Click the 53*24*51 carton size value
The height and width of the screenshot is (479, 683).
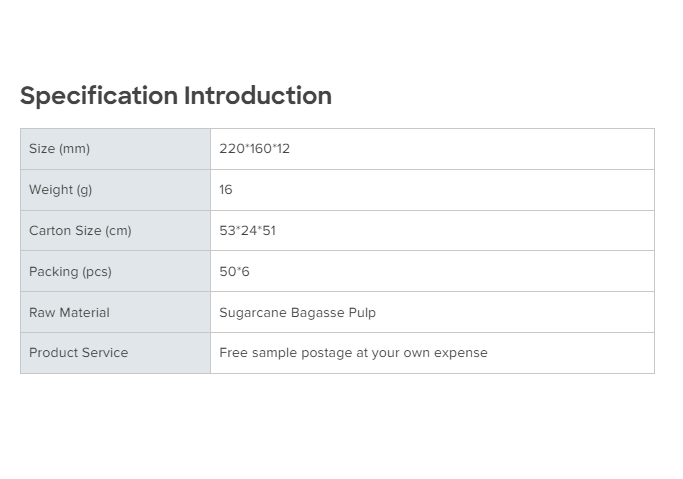pyautogui.click(x=247, y=231)
